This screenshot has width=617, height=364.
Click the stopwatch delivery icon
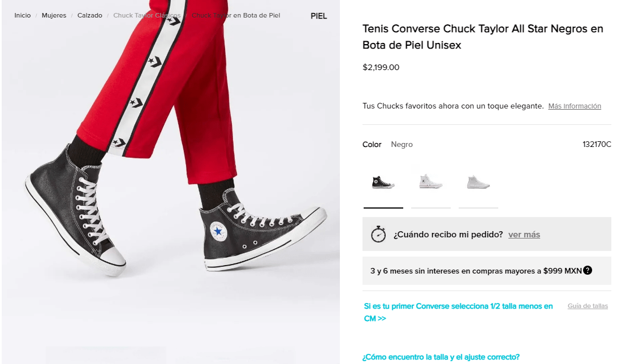click(378, 234)
